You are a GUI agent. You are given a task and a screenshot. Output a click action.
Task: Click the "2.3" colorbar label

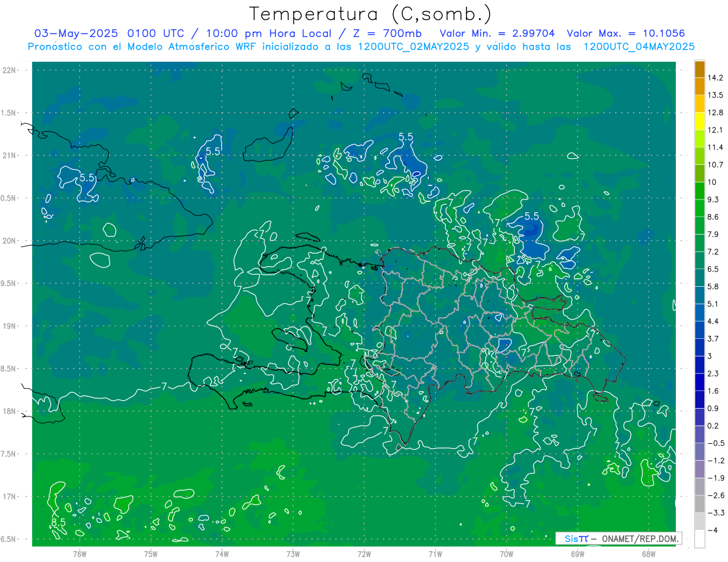(x=714, y=373)
